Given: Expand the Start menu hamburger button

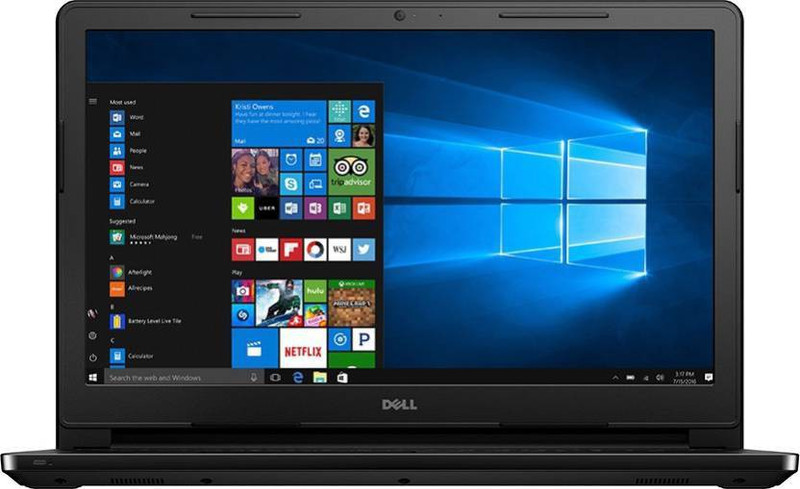Looking at the screenshot, I should [x=93, y=101].
